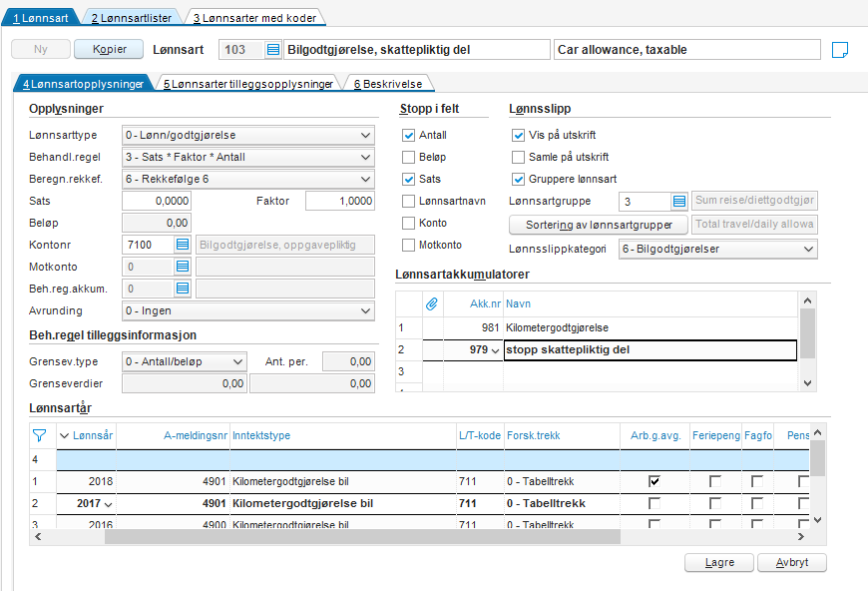This screenshot has height=591, width=868.
Task: Save with the Lagre button
Action: point(719,563)
